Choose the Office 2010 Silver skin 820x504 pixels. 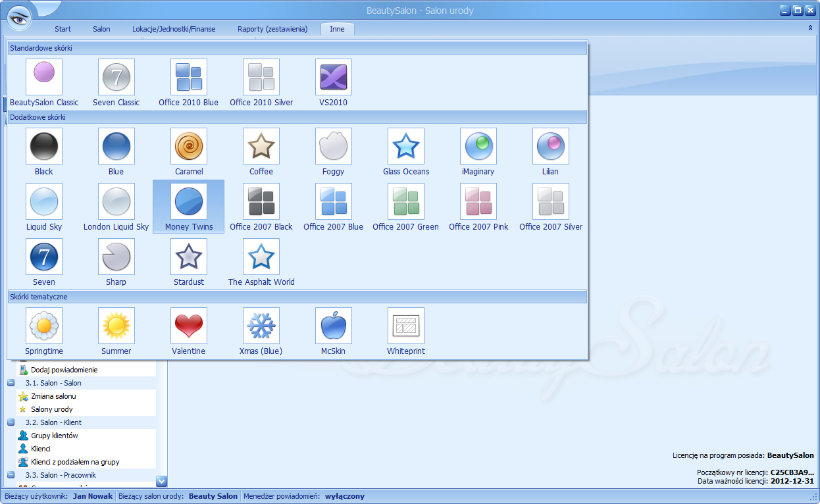click(261, 83)
